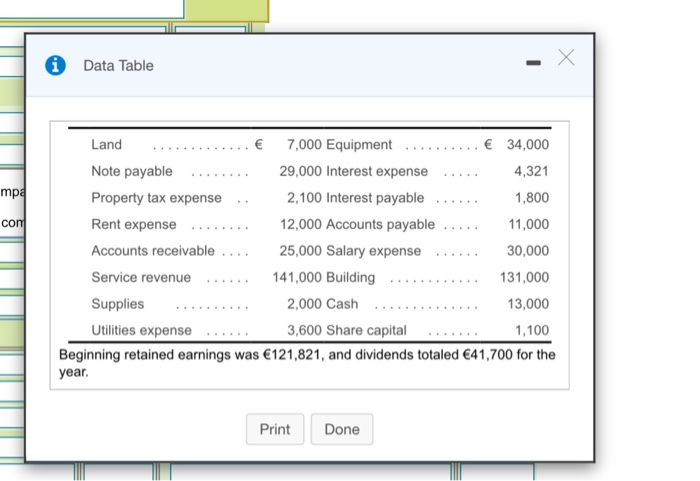Select the Equipment label
The image size is (700, 481).
[359, 145]
